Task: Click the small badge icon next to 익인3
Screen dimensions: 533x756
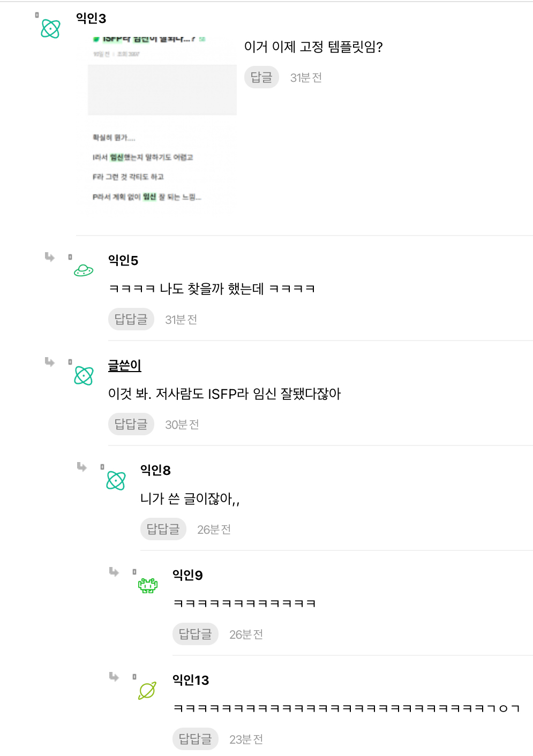Action: point(37,14)
